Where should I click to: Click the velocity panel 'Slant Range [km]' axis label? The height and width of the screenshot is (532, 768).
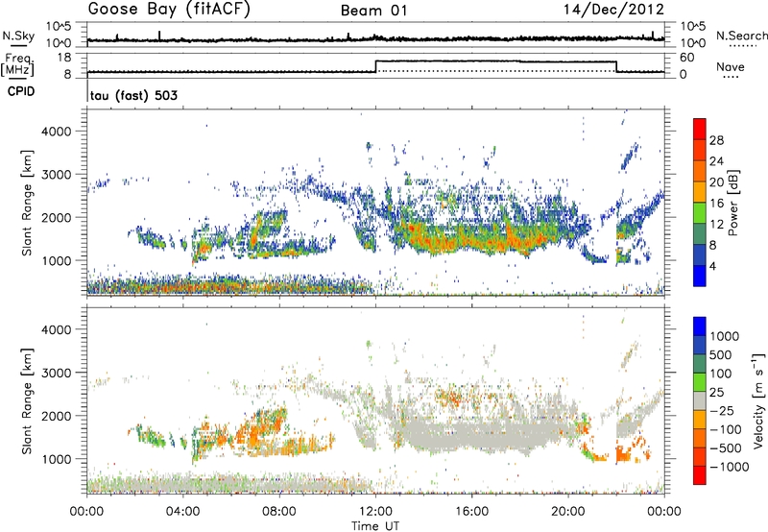tap(27, 400)
